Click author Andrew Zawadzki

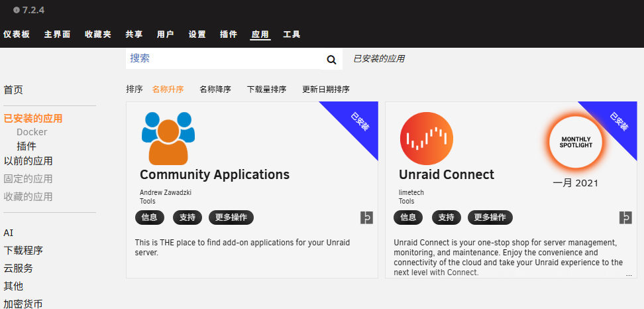pos(166,193)
